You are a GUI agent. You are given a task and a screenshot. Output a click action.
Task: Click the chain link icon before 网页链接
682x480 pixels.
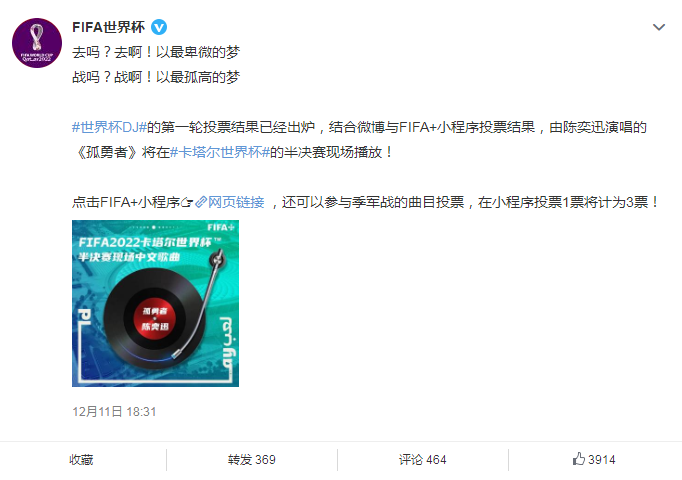point(201,202)
